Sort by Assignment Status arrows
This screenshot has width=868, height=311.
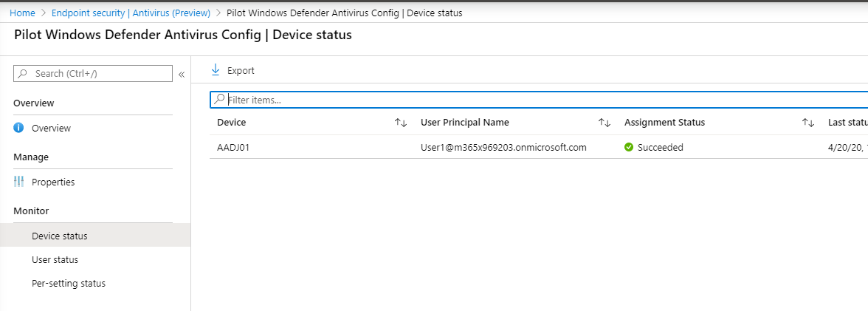(x=808, y=123)
